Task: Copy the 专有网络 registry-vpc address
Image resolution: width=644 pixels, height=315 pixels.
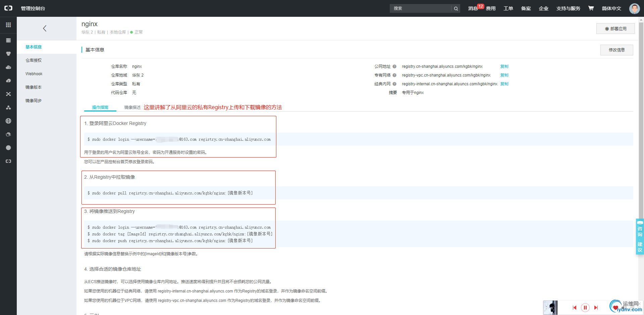Action: 504,75
